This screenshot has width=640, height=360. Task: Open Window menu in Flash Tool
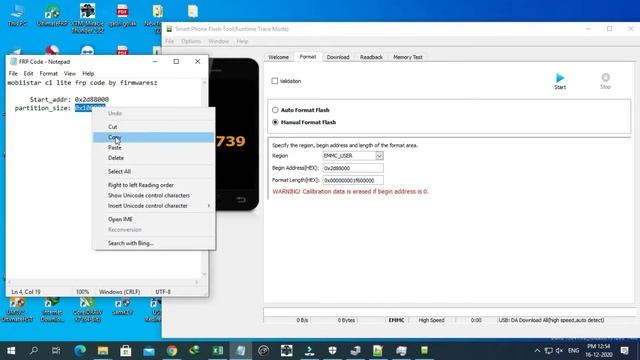click(219, 41)
